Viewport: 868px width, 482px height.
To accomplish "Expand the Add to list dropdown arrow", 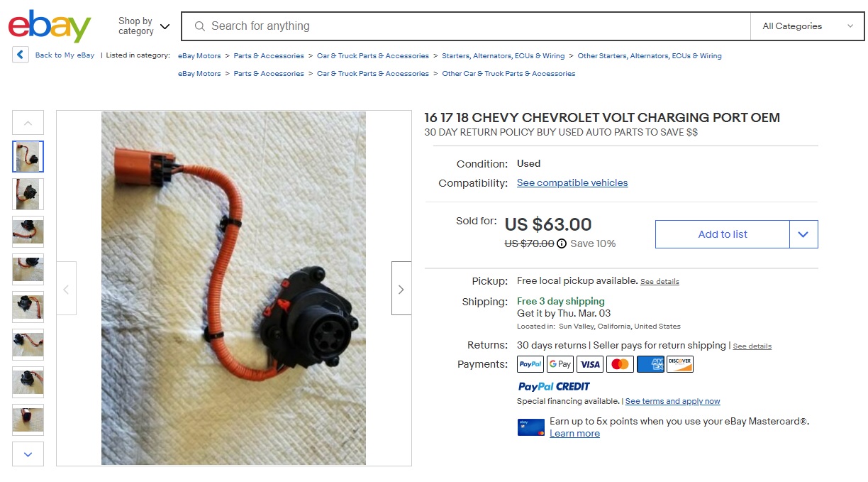I will tap(803, 234).
